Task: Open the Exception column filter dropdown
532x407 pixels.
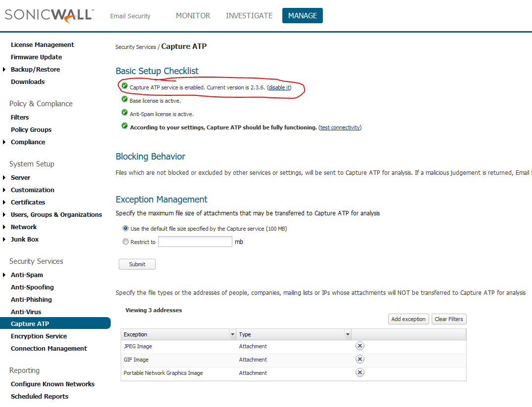Action: tap(232, 334)
